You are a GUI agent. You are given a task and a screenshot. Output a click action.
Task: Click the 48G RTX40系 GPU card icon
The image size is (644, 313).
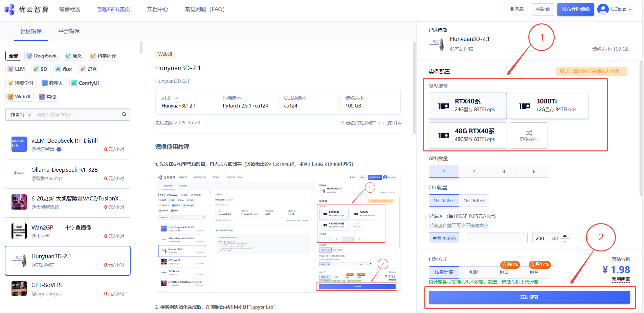[443, 135]
